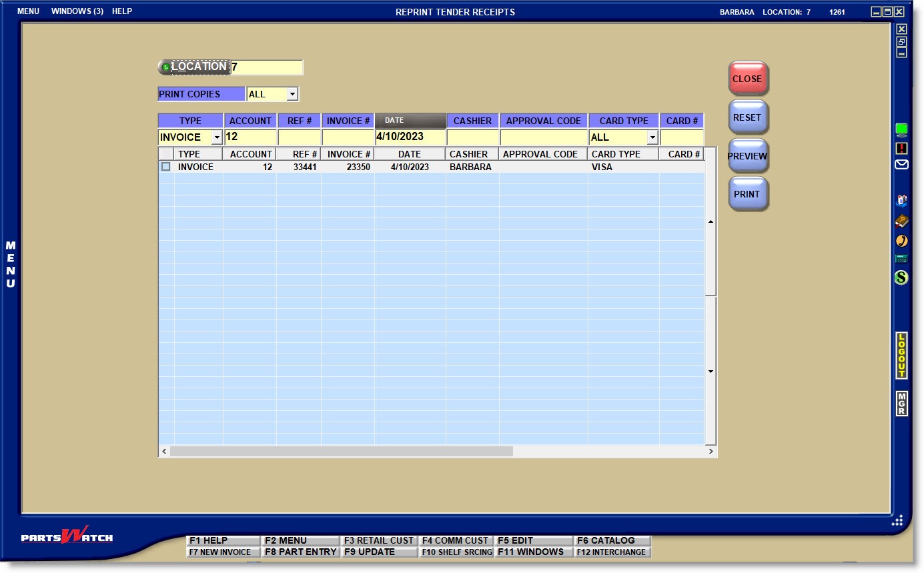Toggle the select-all box in grid header

click(x=166, y=154)
